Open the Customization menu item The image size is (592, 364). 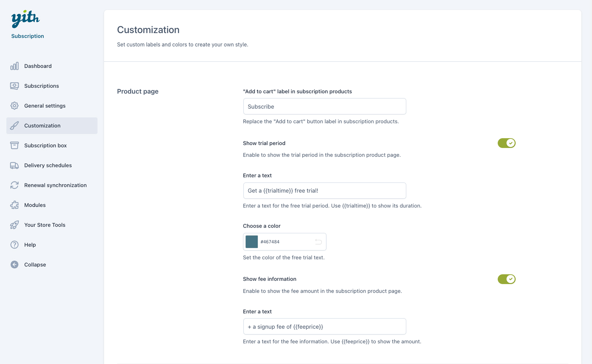[42, 126]
